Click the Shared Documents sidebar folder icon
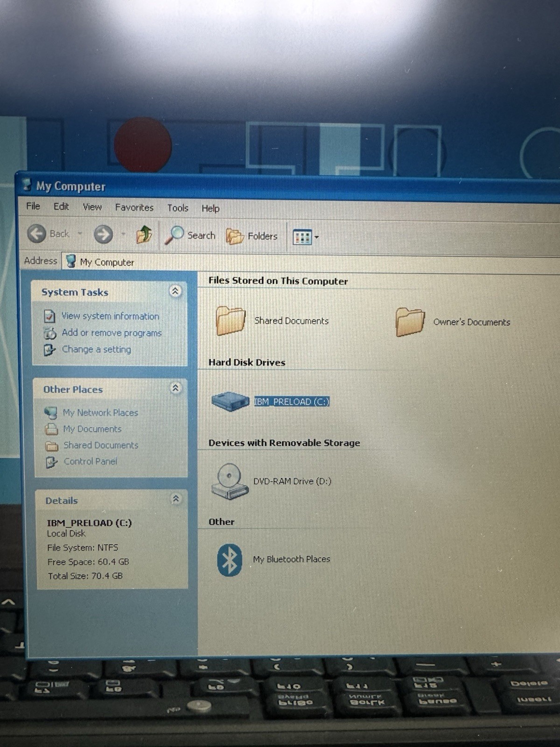The height and width of the screenshot is (747, 560). tap(52, 446)
